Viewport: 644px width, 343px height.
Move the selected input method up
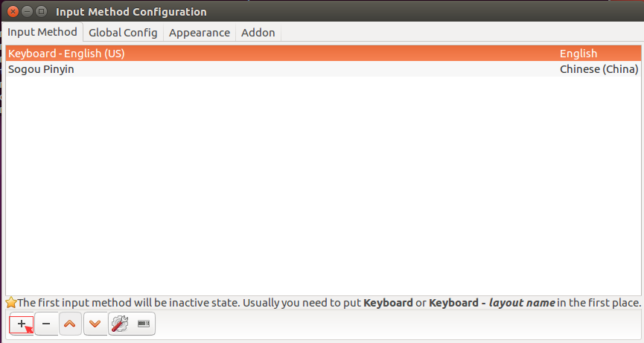[70, 324]
